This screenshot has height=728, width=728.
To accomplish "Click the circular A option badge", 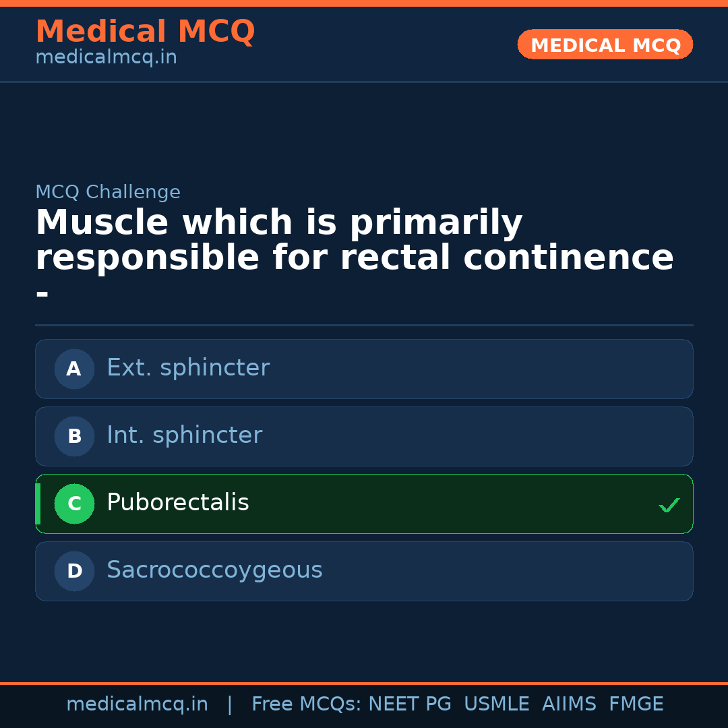I will 74,369.
